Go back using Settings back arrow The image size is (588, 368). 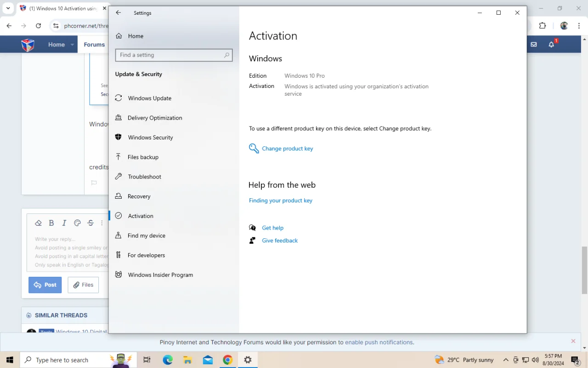(119, 13)
